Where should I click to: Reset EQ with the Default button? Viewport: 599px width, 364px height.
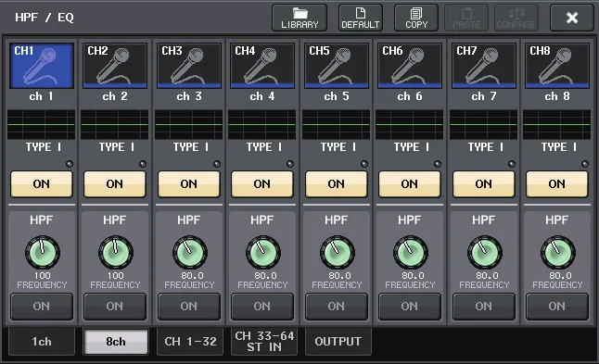pyautogui.click(x=361, y=18)
